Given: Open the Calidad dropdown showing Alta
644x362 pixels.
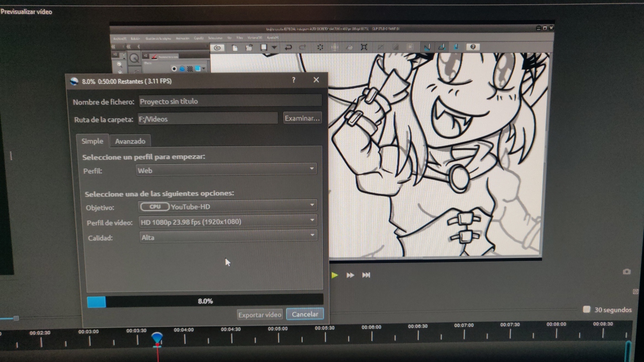Looking at the screenshot, I should coord(228,237).
